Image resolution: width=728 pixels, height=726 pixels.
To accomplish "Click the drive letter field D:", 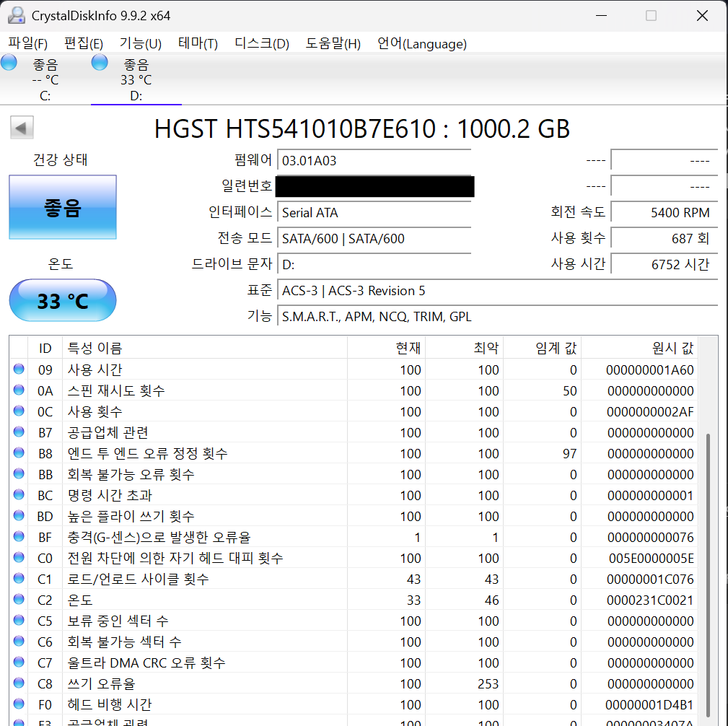I will (x=374, y=265).
